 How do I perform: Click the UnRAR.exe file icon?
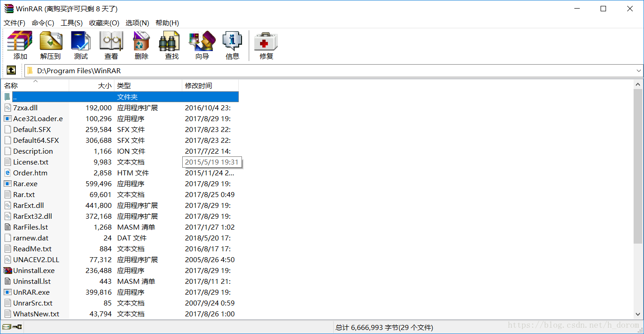coord(8,292)
